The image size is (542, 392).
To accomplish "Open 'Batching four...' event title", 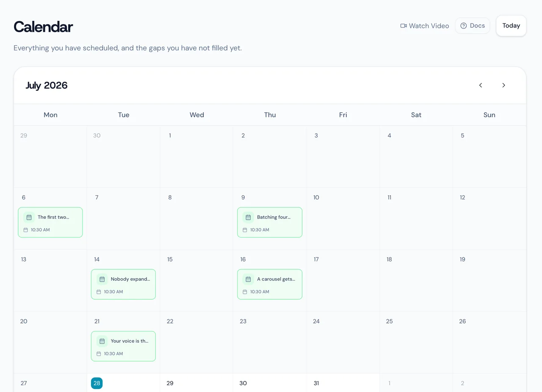I will pos(274,217).
